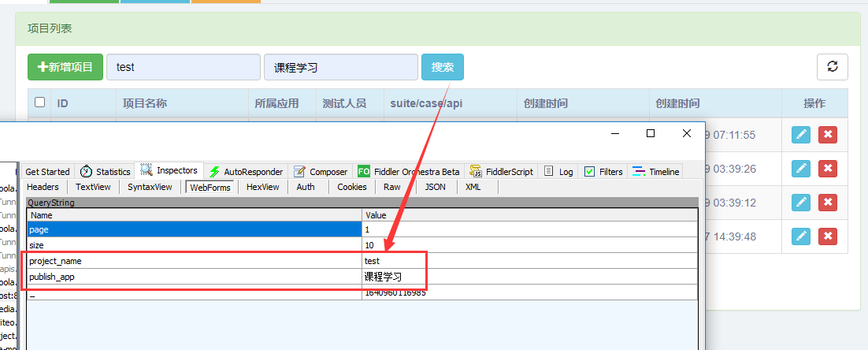Switch to the SyntaxView inspector
Screen dimensions: 868x350
click(150, 187)
